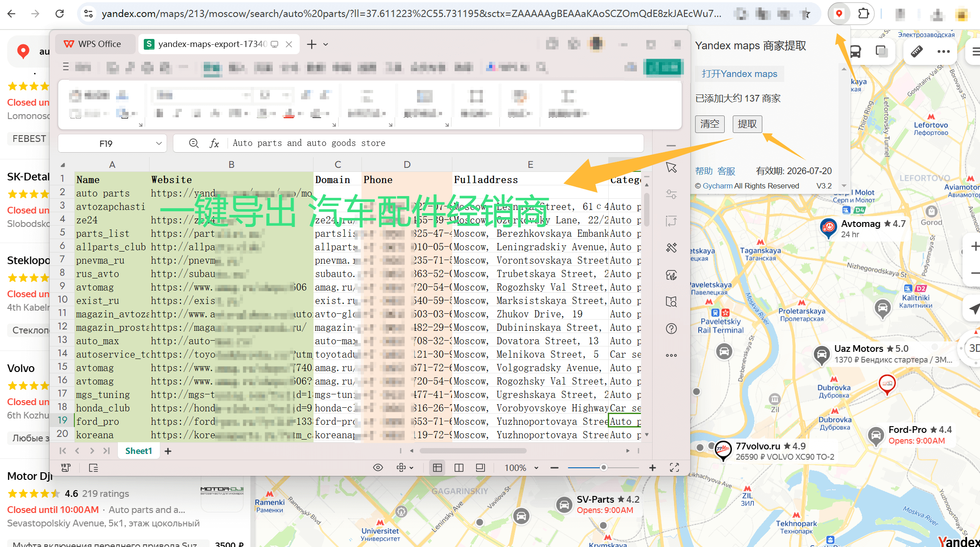
Task: Click the formula bar input field
Action: click(x=436, y=143)
